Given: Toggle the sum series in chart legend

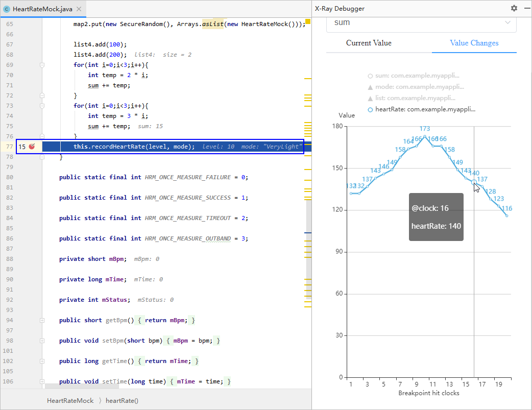Looking at the screenshot, I should click(x=414, y=76).
